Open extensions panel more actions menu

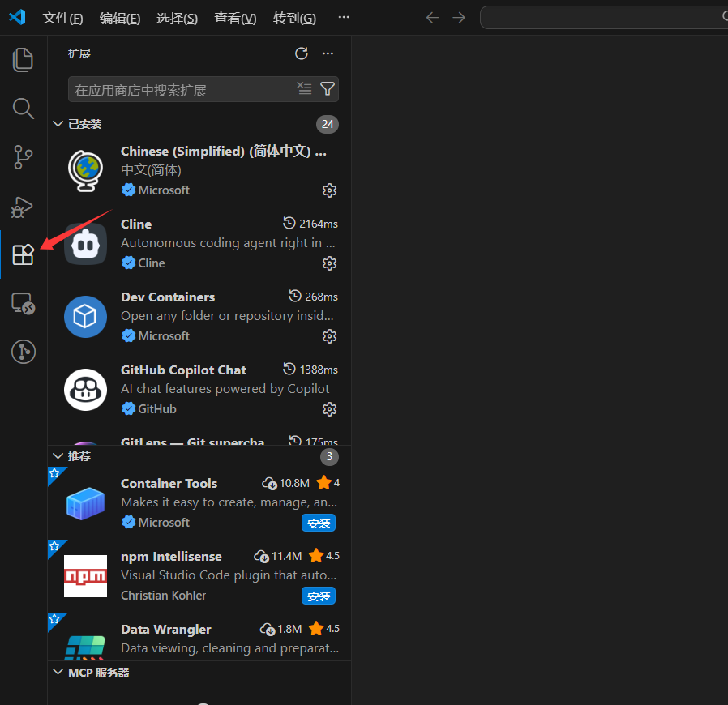click(328, 53)
